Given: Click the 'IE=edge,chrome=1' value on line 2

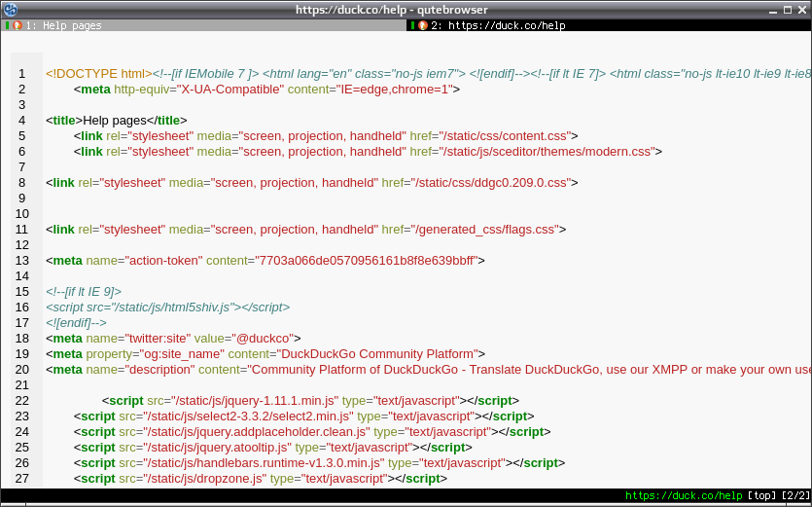Looking at the screenshot, I should coord(395,90).
